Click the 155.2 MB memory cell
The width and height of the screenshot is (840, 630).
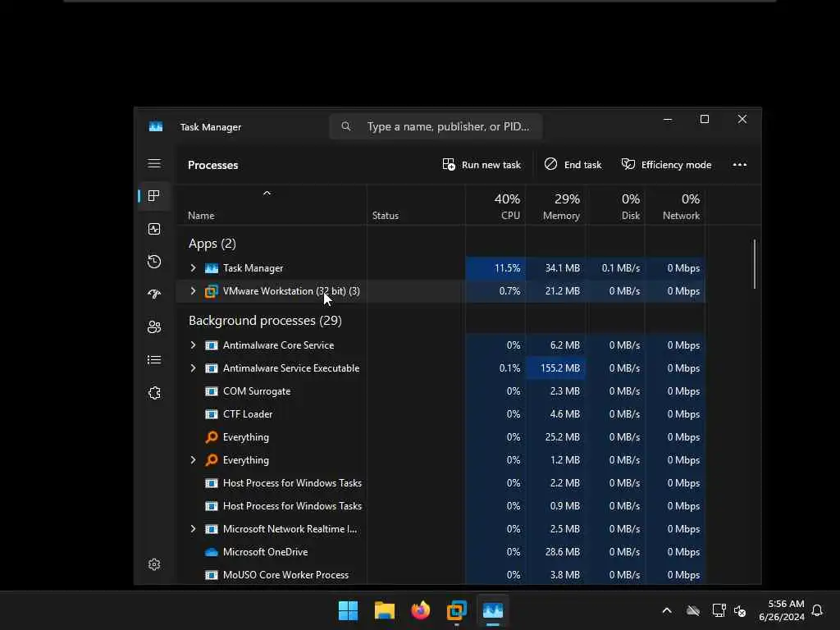555,368
